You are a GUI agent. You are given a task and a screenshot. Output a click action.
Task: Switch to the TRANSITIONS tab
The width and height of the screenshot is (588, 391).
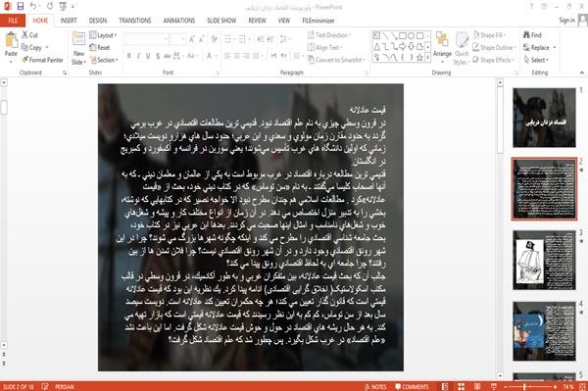tap(135, 21)
